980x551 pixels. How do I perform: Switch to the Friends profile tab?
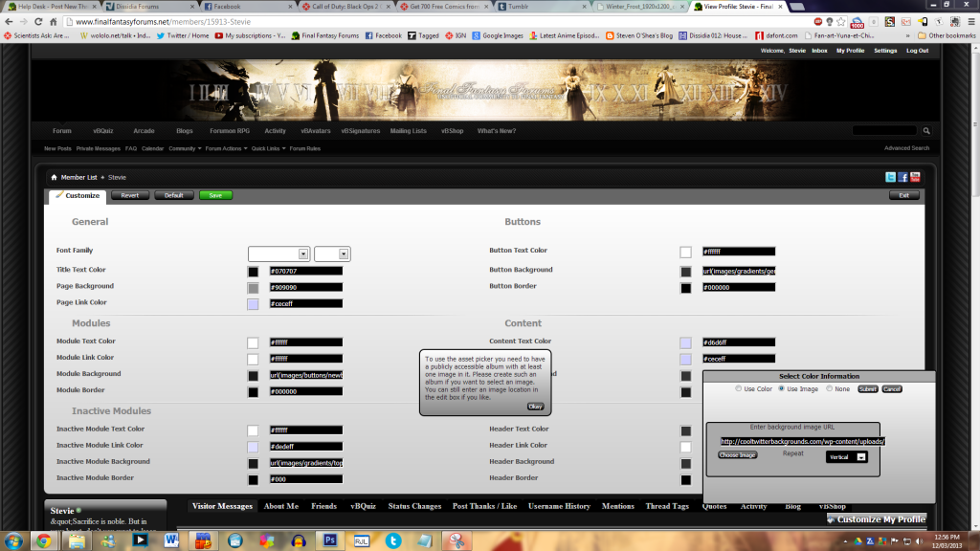[x=323, y=506]
